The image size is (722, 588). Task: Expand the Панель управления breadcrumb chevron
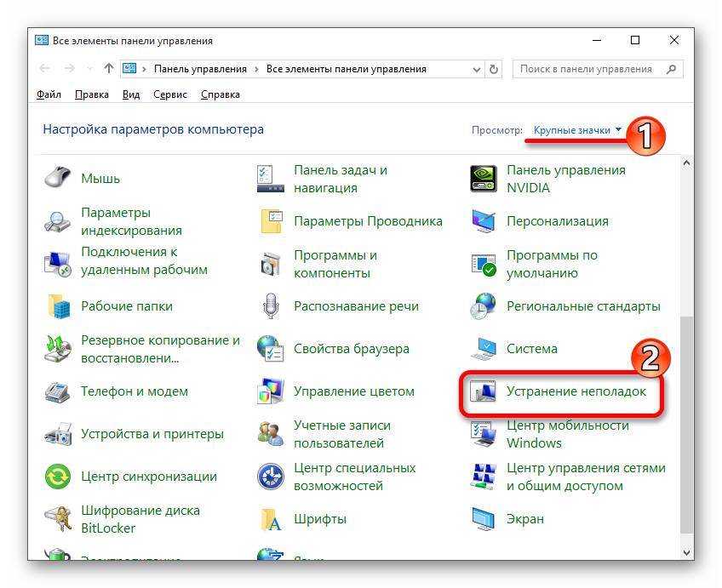[255, 69]
